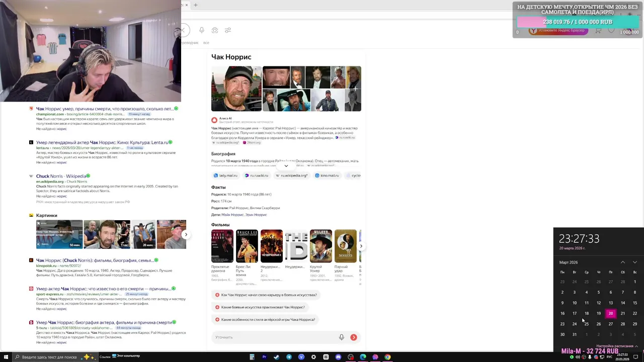Open the Settings gear in taskbar
Screen dimensions: 644x362
coord(313,357)
